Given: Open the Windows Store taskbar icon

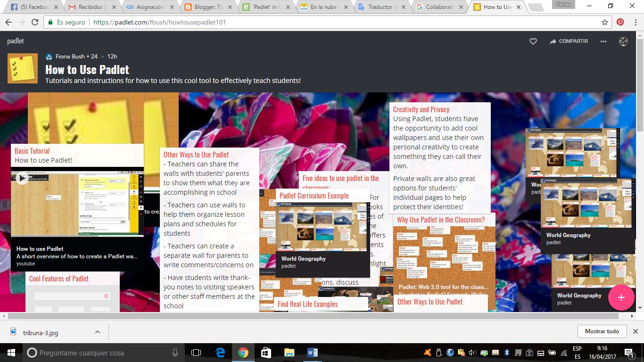Looking at the screenshot, I should 266,353.
